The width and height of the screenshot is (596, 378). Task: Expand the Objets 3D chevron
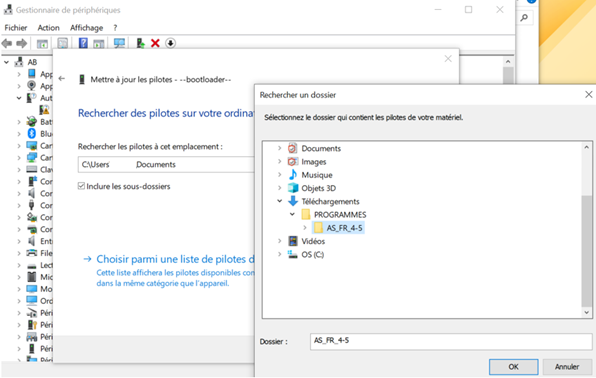(x=279, y=188)
